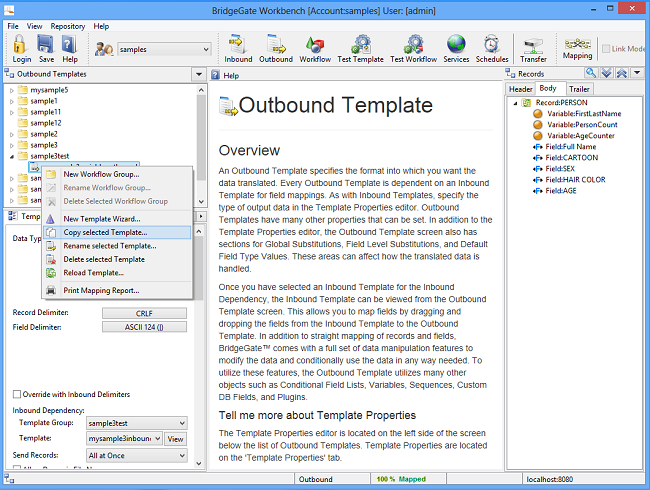Choose Delete selected Template menu entry
650x490 pixels.
tap(116, 259)
